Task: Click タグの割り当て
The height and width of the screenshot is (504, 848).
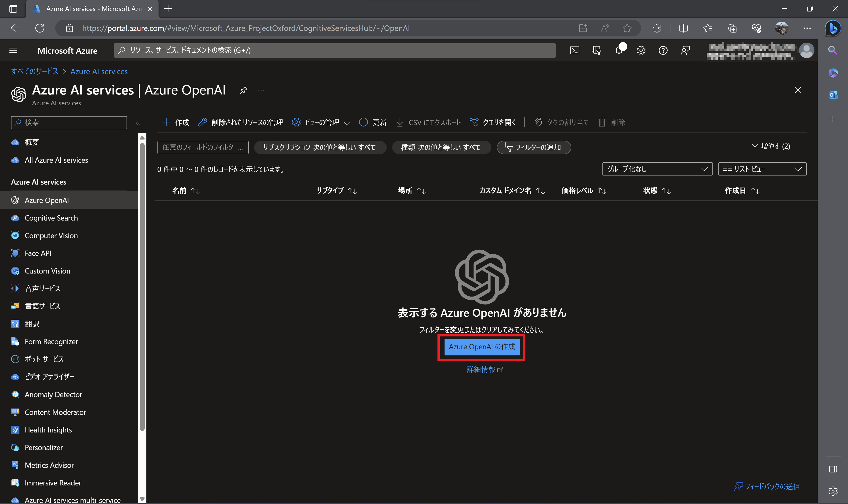Action: (562, 122)
